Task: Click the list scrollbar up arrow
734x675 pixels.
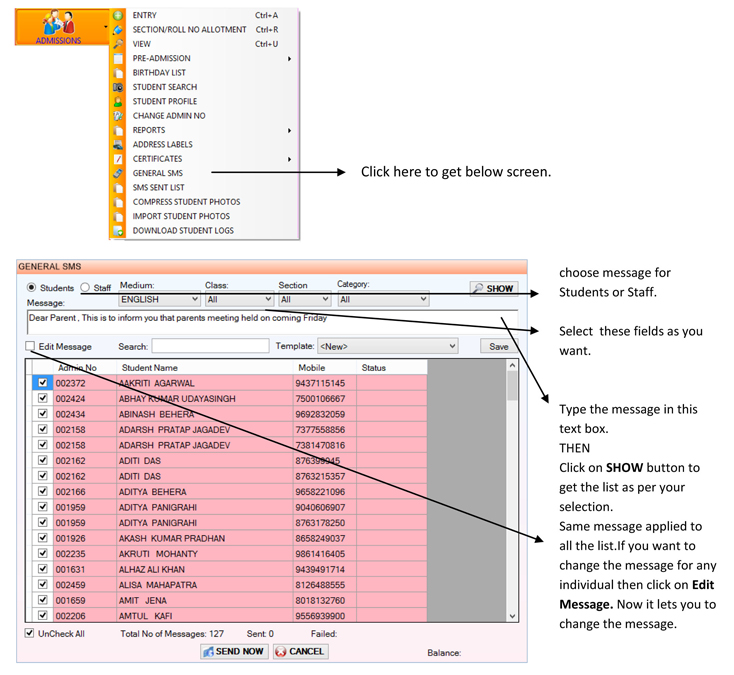Action: tap(513, 366)
